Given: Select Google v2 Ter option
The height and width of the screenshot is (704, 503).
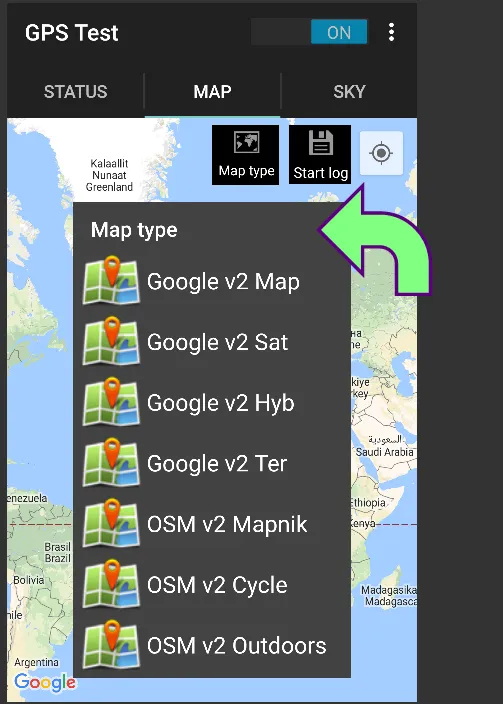Looking at the screenshot, I should pyautogui.click(x=212, y=463).
